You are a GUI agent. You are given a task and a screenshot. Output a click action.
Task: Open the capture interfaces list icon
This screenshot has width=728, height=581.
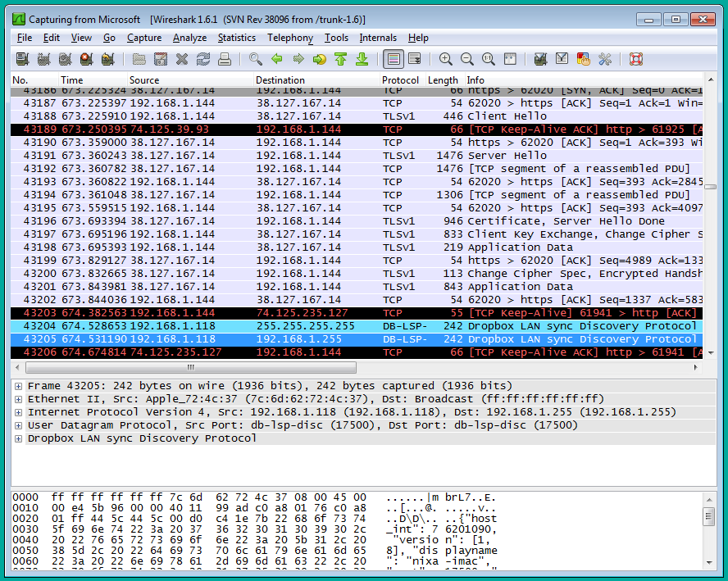point(22,59)
